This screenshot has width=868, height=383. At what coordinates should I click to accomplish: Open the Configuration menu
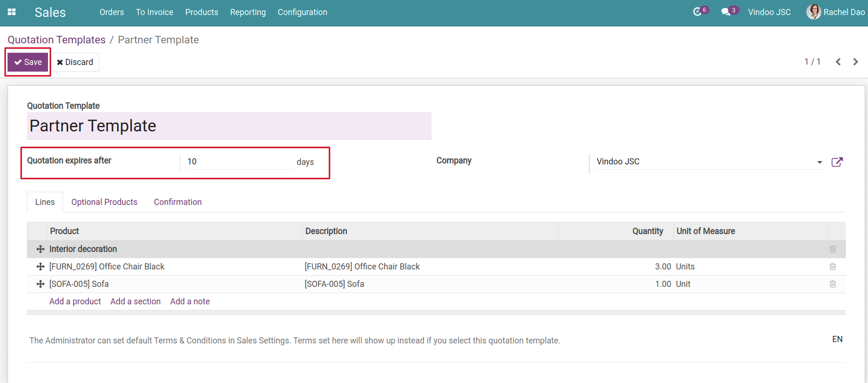302,12
